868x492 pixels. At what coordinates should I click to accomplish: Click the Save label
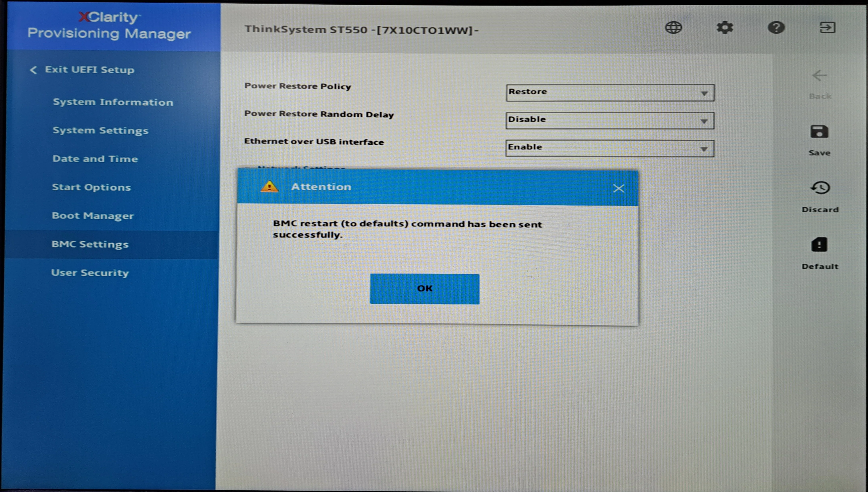[x=819, y=153]
